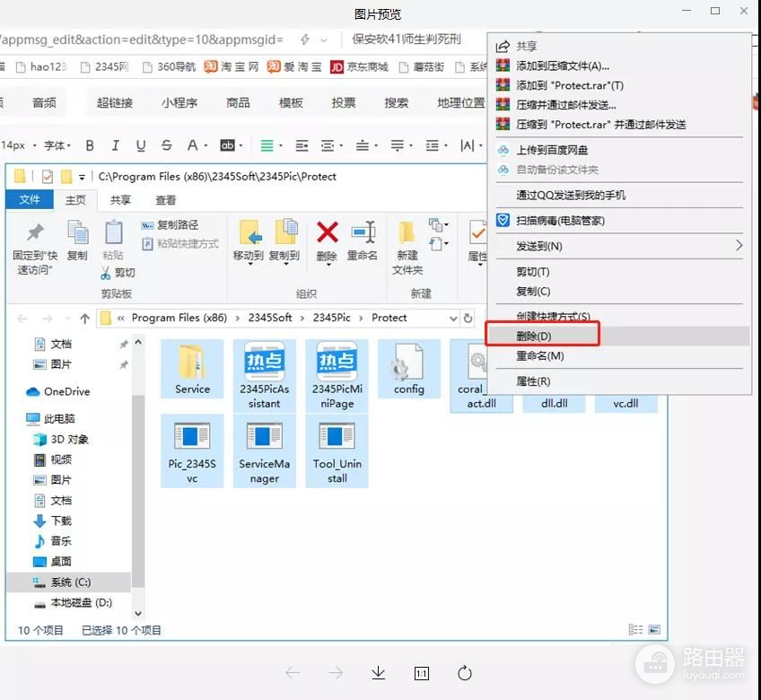Open the font (字体) dropdown
Image resolution: width=761 pixels, height=700 pixels.
58,145
